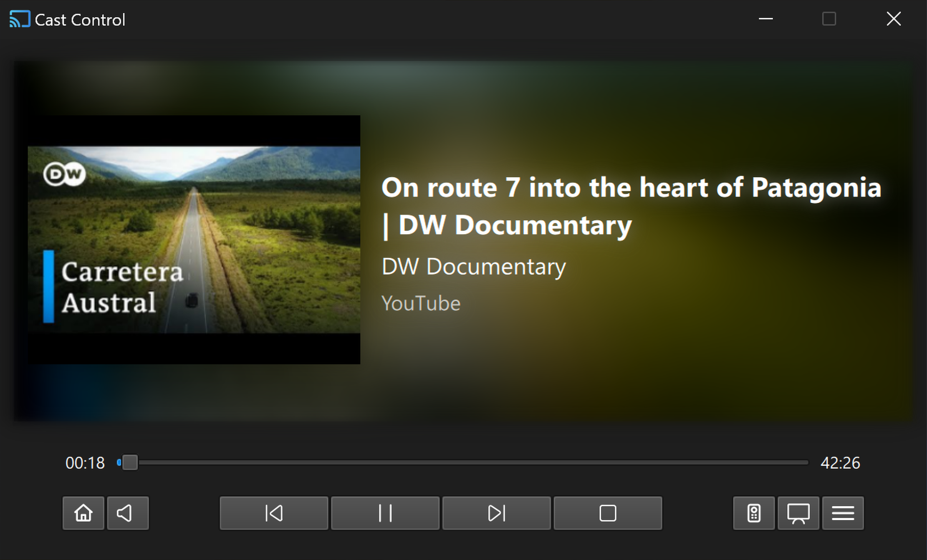The width and height of the screenshot is (927, 560).
Task: Click the total duration 42:26 label
Action: [840, 463]
